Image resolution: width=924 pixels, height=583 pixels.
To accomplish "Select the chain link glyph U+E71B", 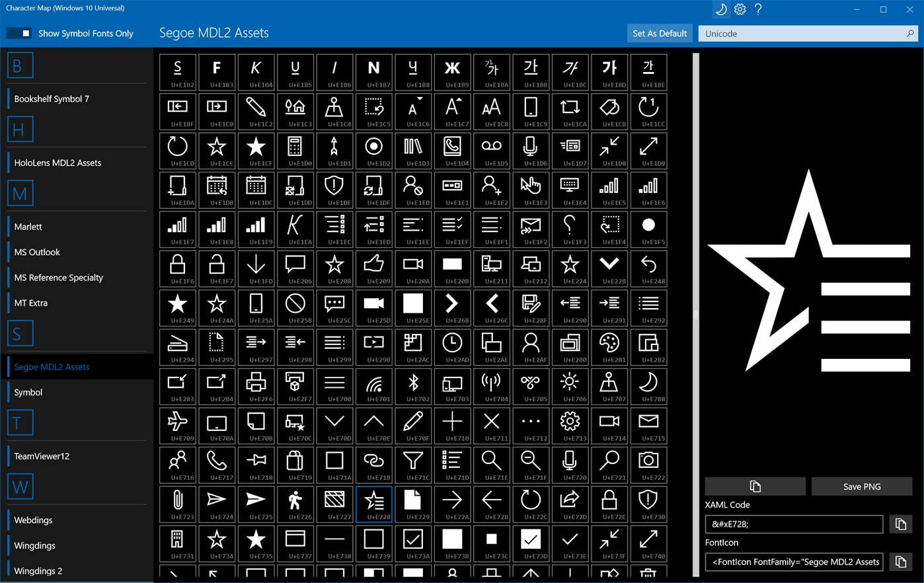I will click(373, 465).
